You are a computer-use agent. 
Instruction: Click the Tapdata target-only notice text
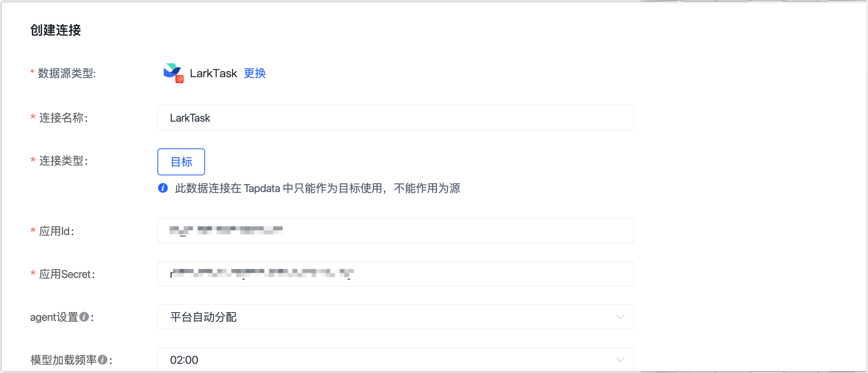tap(317, 188)
